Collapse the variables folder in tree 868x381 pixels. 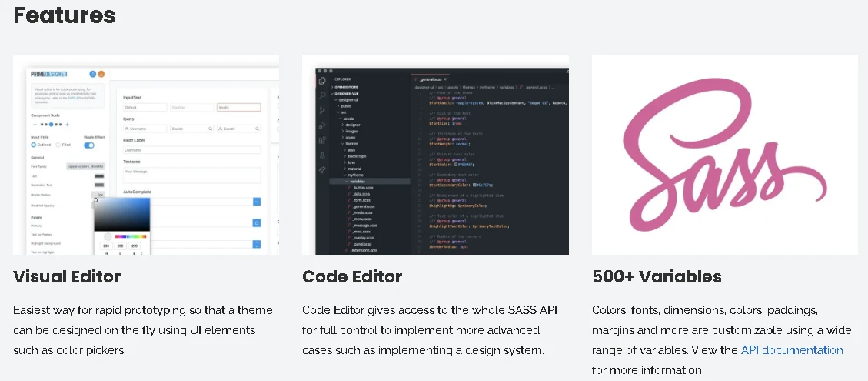pyautogui.click(x=355, y=182)
